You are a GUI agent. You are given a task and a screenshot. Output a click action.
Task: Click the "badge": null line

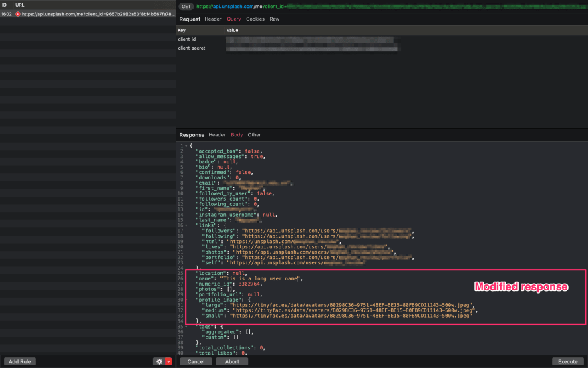point(216,162)
